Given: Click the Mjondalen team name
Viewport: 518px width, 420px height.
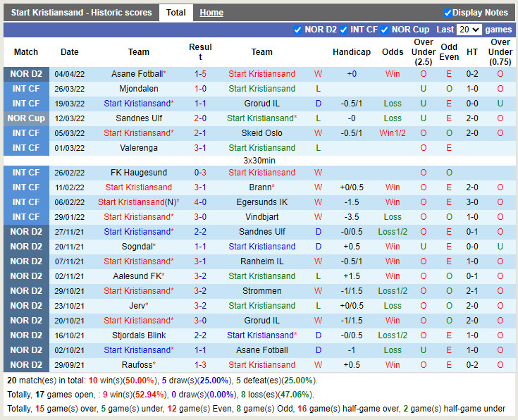Looking at the screenshot, I should (x=139, y=89).
